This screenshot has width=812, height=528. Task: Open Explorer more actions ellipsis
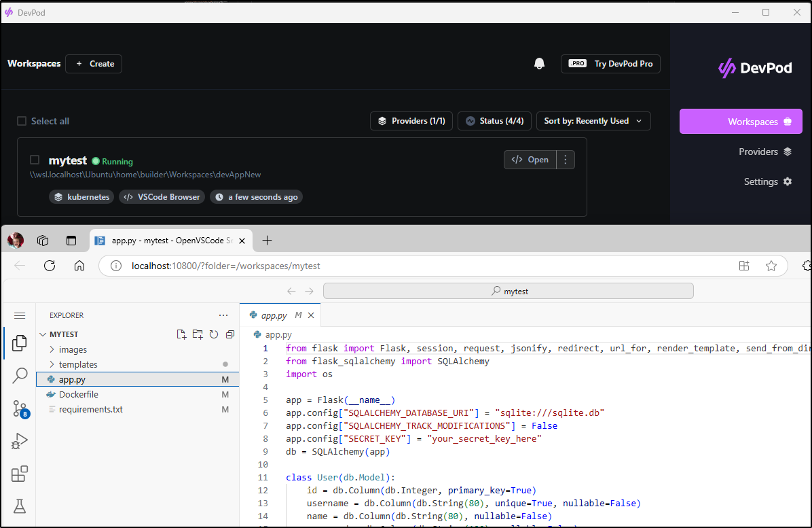(223, 315)
